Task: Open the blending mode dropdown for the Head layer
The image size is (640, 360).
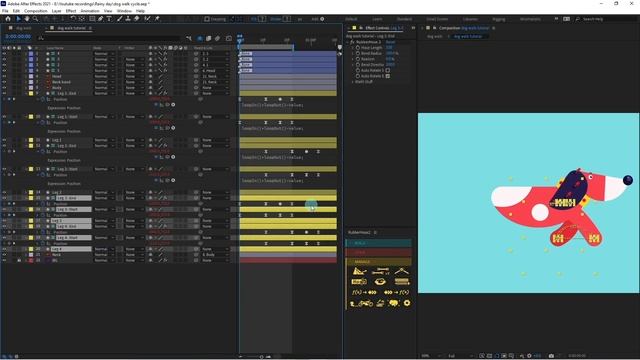Action: 104,76
